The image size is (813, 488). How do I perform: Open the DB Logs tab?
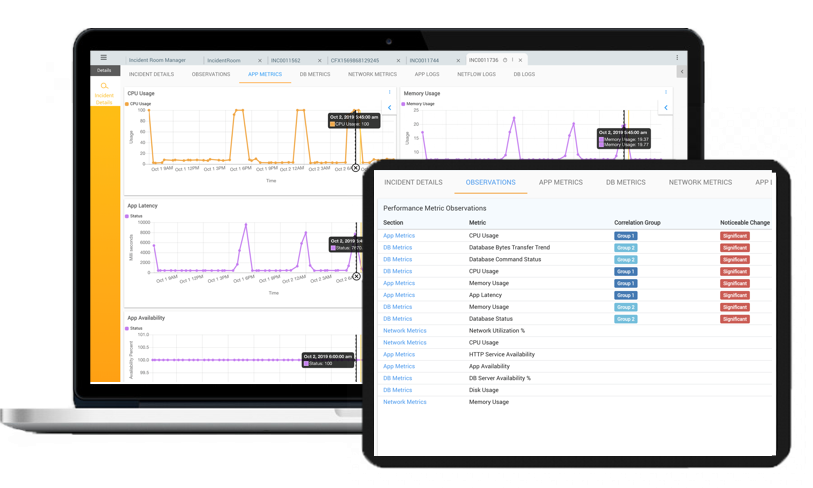(524, 74)
